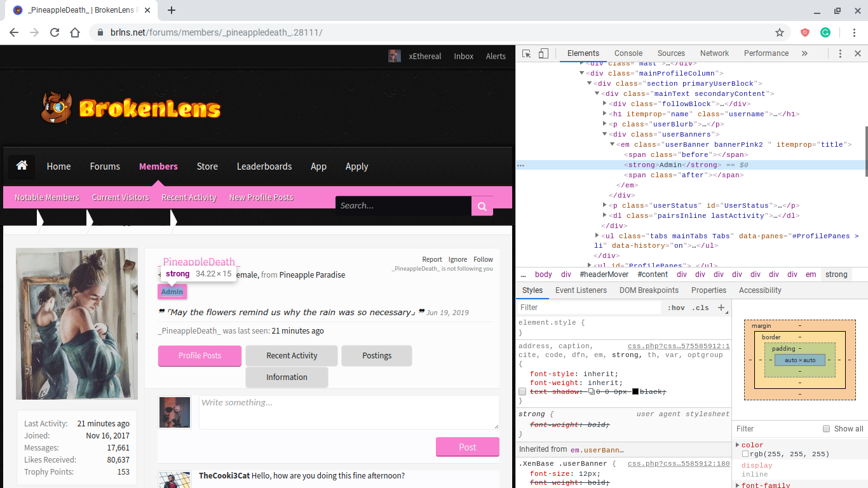The image size is (868, 488).
Task: Open the Performance tab in DevTools
Action: click(766, 53)
